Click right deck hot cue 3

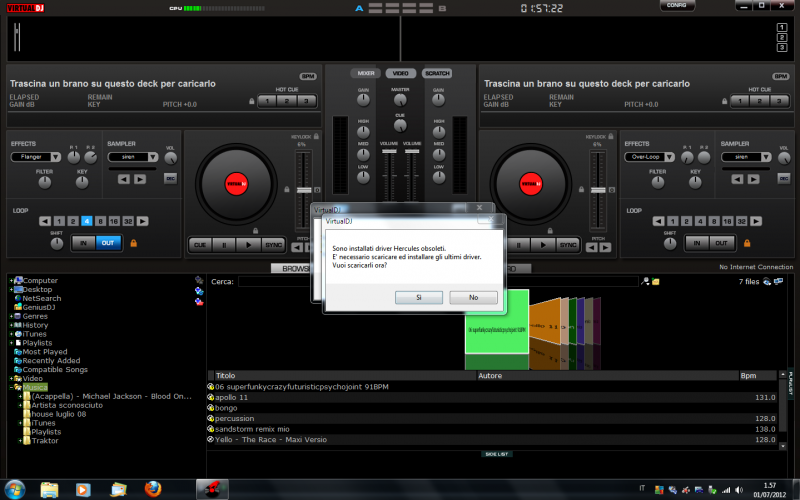[779, 101]
